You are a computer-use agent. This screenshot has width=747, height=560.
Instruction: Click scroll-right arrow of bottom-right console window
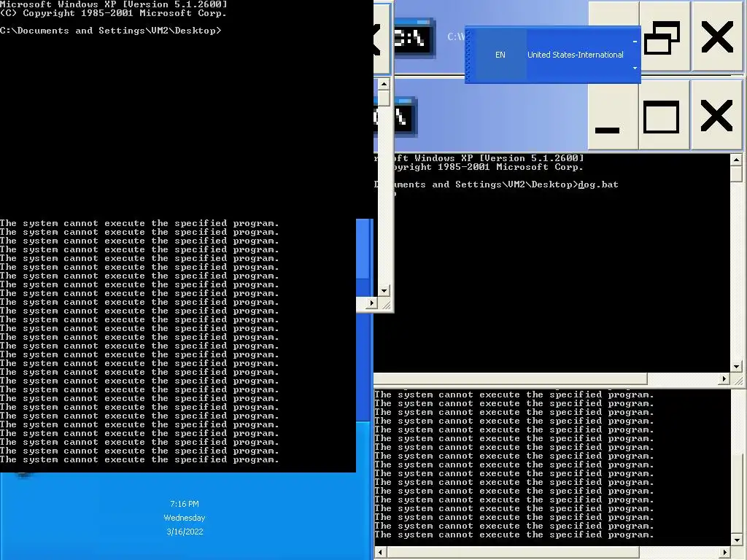tap(724, 553)
